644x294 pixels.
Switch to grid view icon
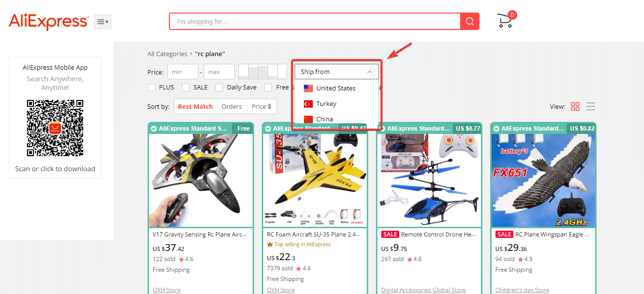[x=575, y=106]
